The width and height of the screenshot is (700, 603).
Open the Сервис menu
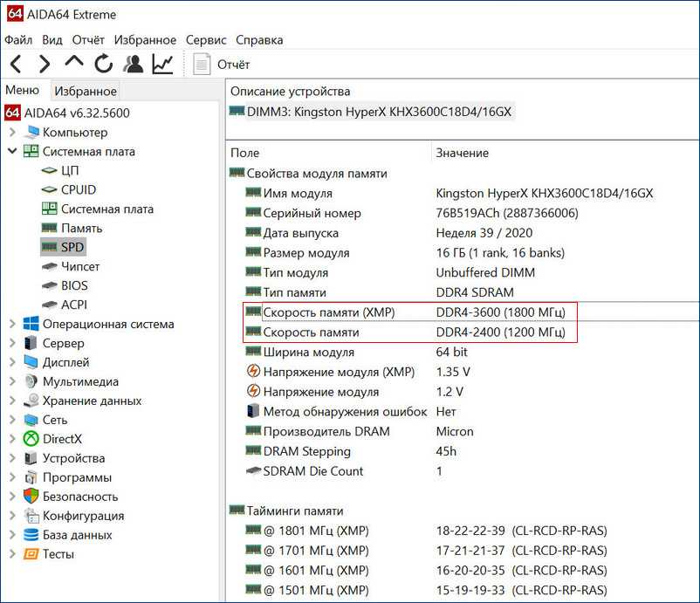(x=205, y=40)
